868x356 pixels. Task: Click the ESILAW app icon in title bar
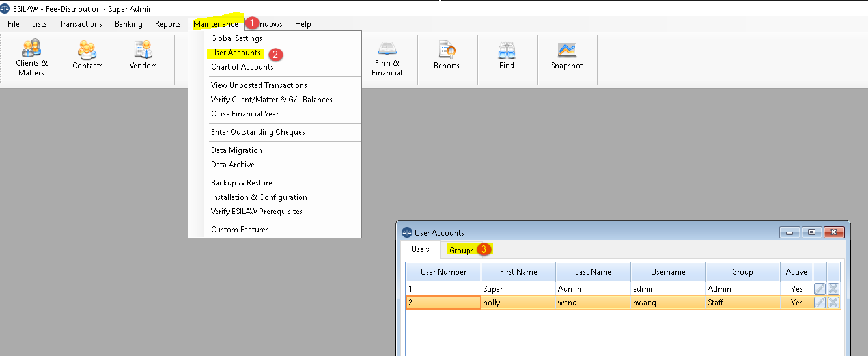click(x=5, y=8)
